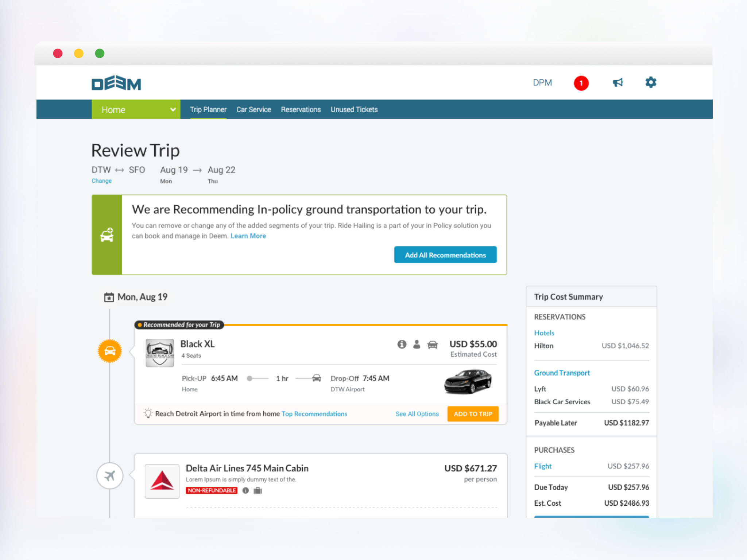The width and height of the screenshot is (747, 560).
Task: Click the 'USD $671.27' flight price
Action: [x=470, y=468]
